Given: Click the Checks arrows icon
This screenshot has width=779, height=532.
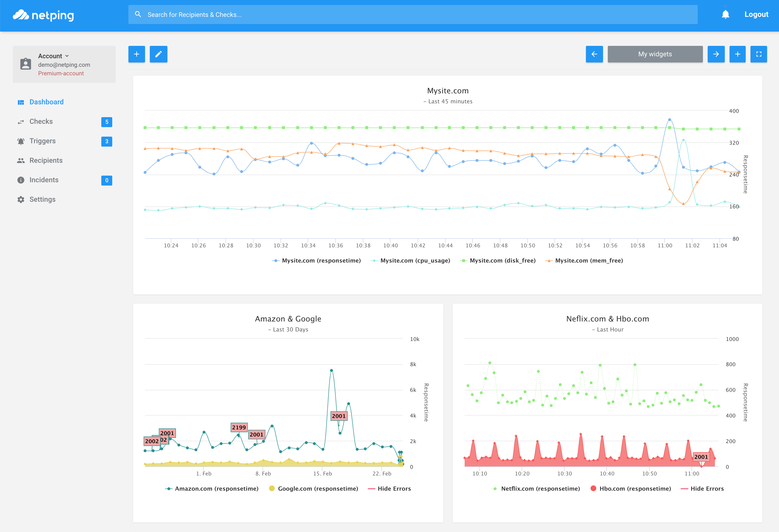Looking at the screenshot, I should (x=21, y=122).
